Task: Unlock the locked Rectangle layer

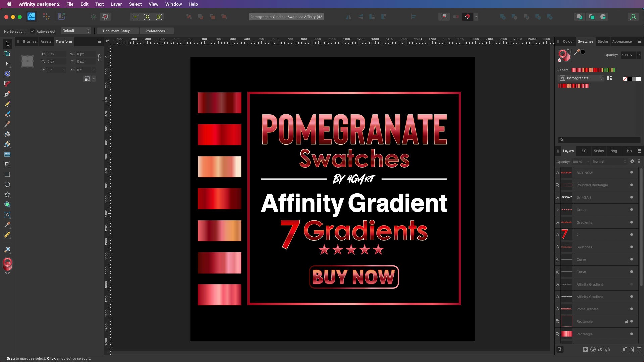Action: click(626, 321)
